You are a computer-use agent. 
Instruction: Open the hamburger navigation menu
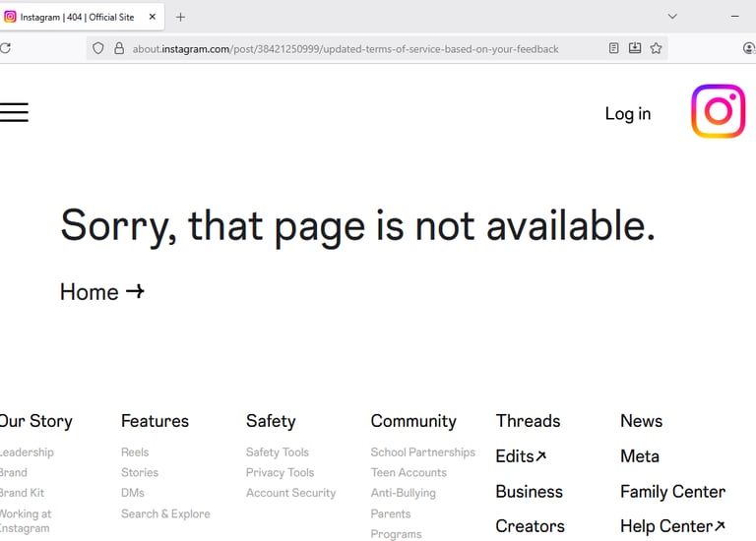pyautogui.click(x=14, y=112)
